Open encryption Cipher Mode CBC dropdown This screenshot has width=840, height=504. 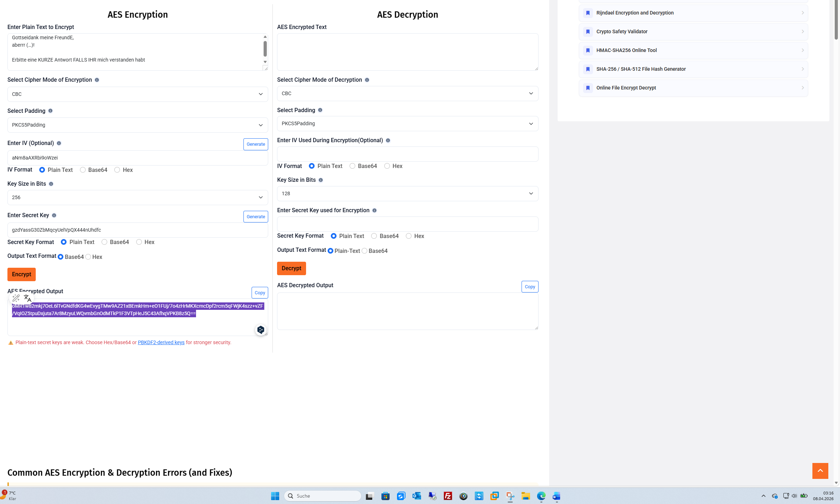tap(138, 94)
